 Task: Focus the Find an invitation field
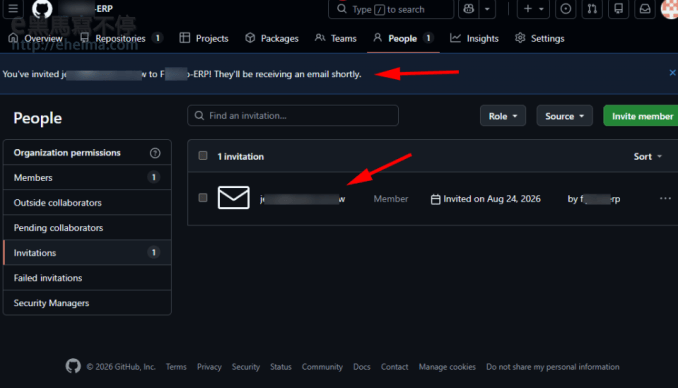(x=293, y=115)
